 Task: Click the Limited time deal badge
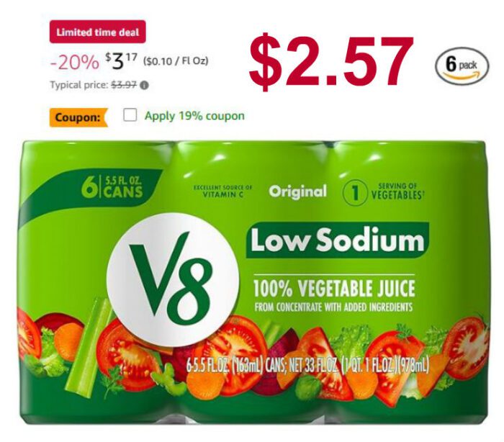(x=97, y=32)
